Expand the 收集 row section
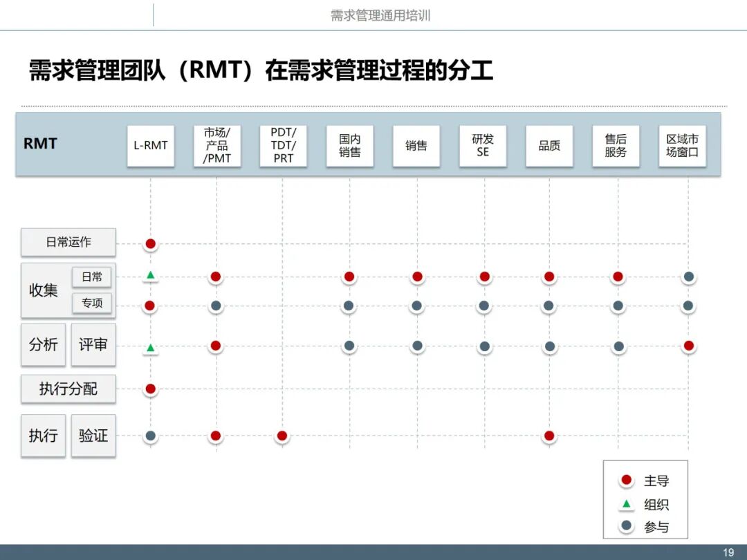747x560 pixels. click(44, 290)
